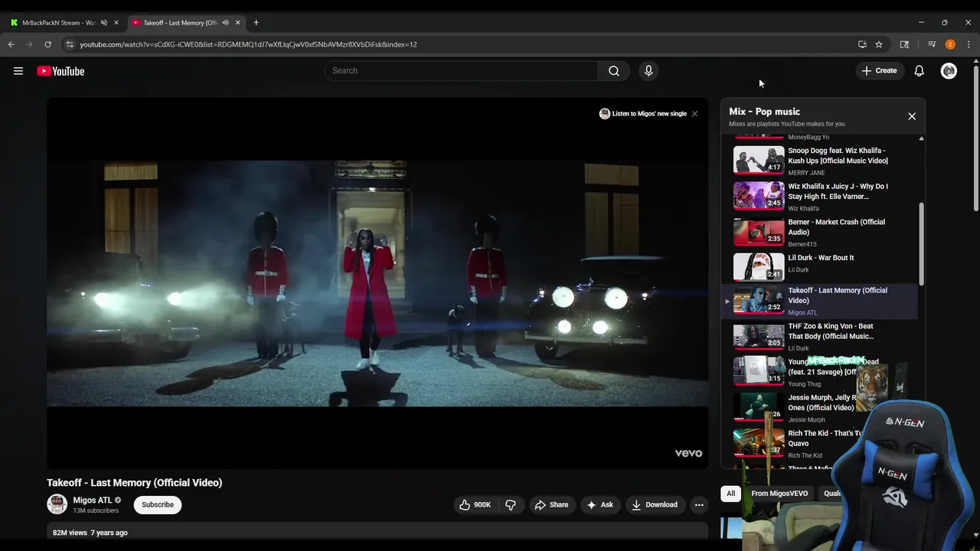Close the Takeoff - Last Memory tab
This screenshot has width=980, height=551.
pyautogui.click(x=237, y=23)
